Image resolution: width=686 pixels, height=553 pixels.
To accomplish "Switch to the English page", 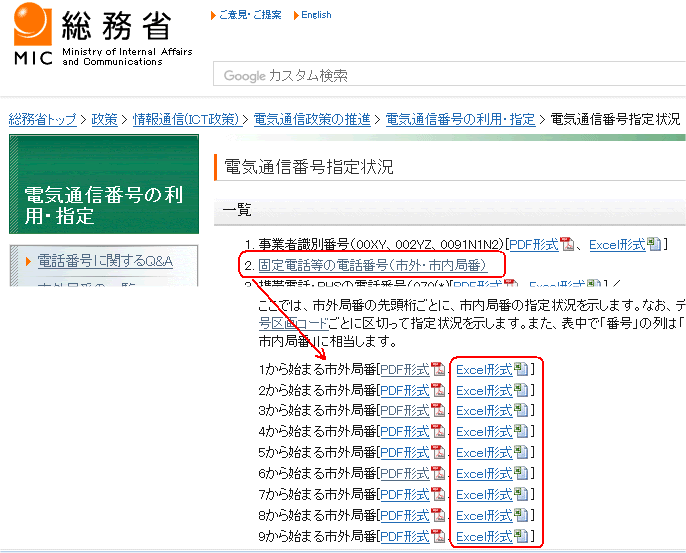I will coord(316,15).
